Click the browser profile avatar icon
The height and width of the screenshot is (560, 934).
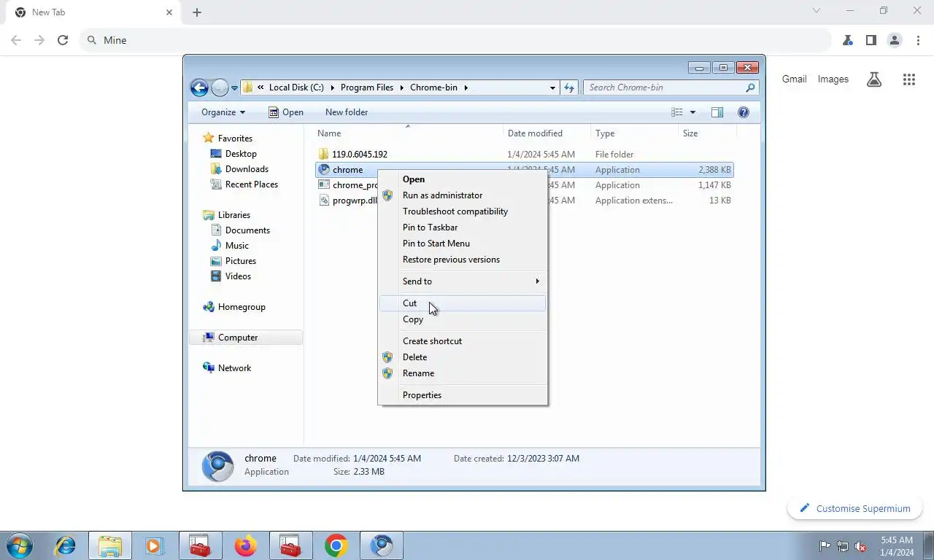[894, 40]
